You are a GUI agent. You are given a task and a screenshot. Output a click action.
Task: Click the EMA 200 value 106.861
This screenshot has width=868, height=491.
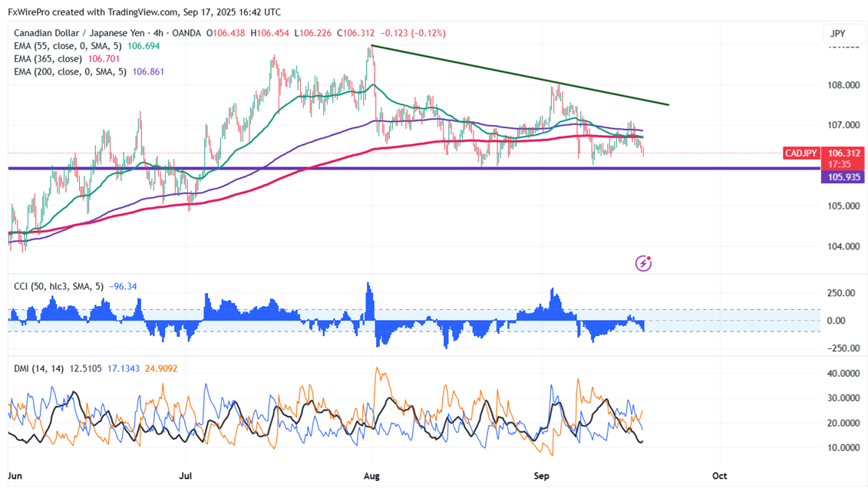(x=148, y=71)
